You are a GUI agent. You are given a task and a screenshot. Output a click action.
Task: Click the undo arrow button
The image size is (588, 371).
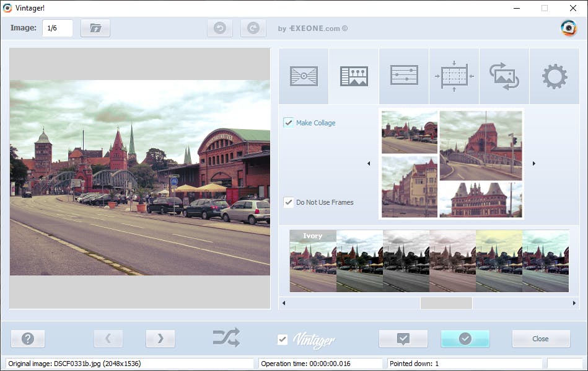pyautogui.click(x=220, y=28)
